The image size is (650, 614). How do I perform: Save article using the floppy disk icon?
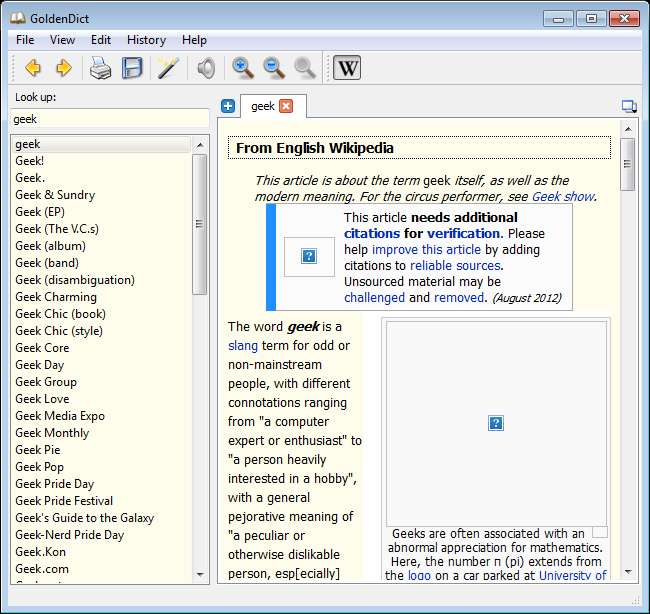[132, 68]
